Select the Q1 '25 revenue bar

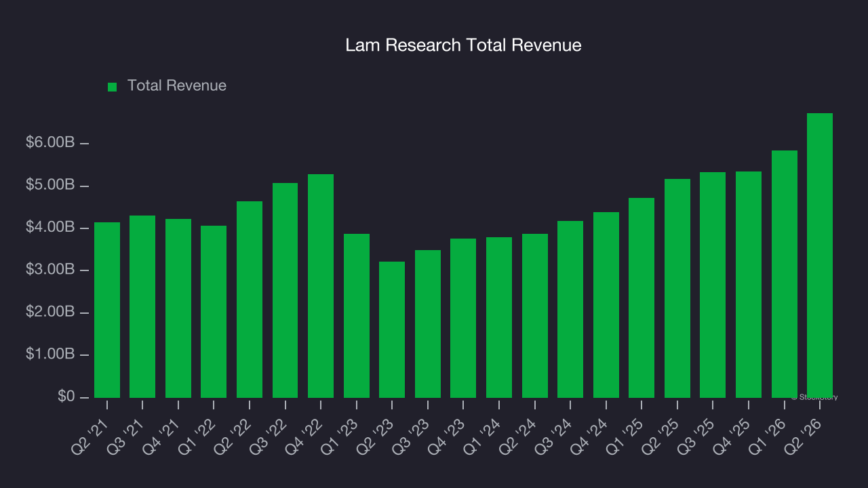click(x=642, y=298)
